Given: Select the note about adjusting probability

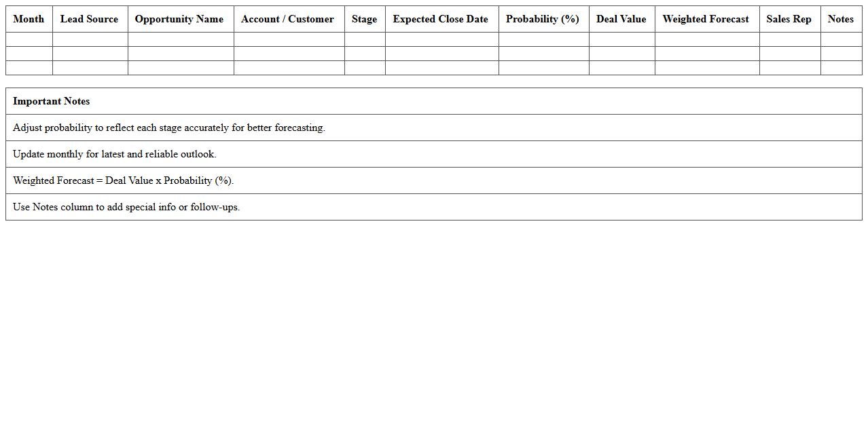Looking at the screenshot, I should [x=169, y=128].
